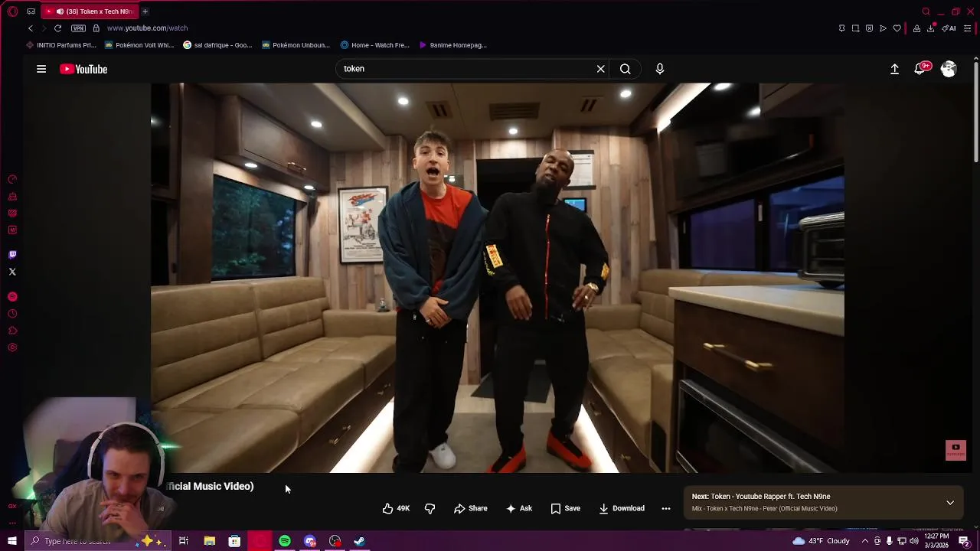Open the Opera player send icon

coord(883,28)
